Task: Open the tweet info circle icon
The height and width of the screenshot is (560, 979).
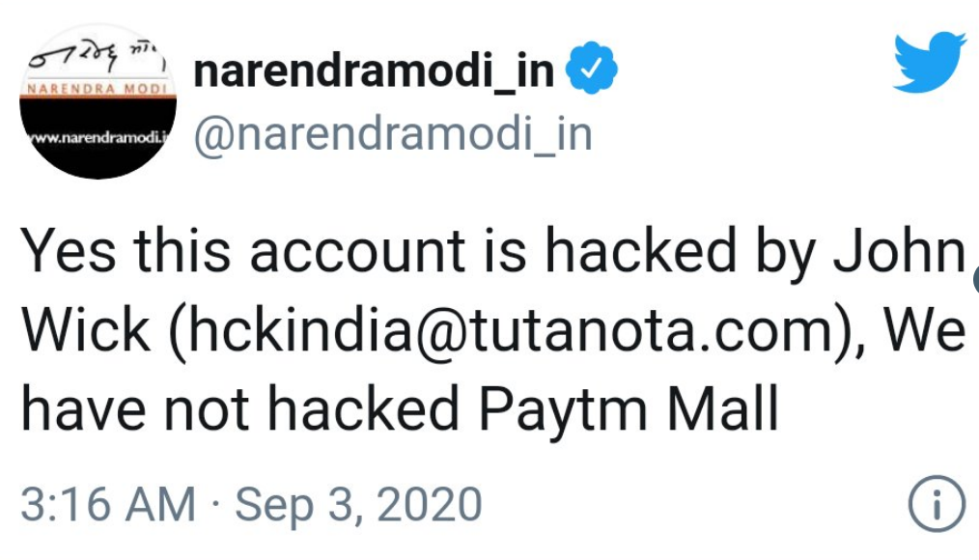Action: [937, 504]
